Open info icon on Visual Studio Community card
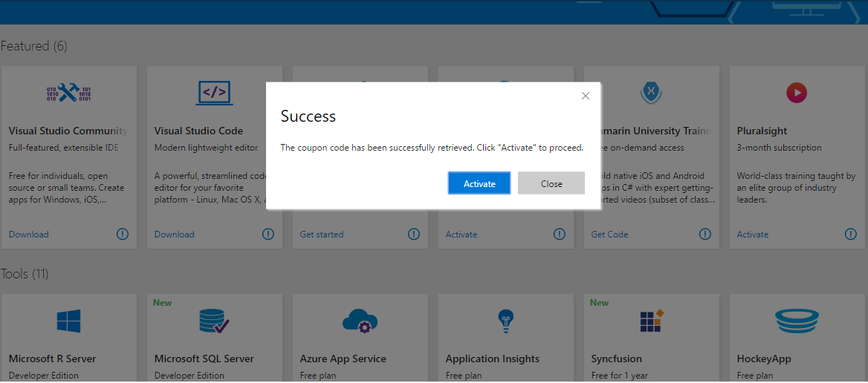Viewport: 868px width, 383px height. pos(123,234)
